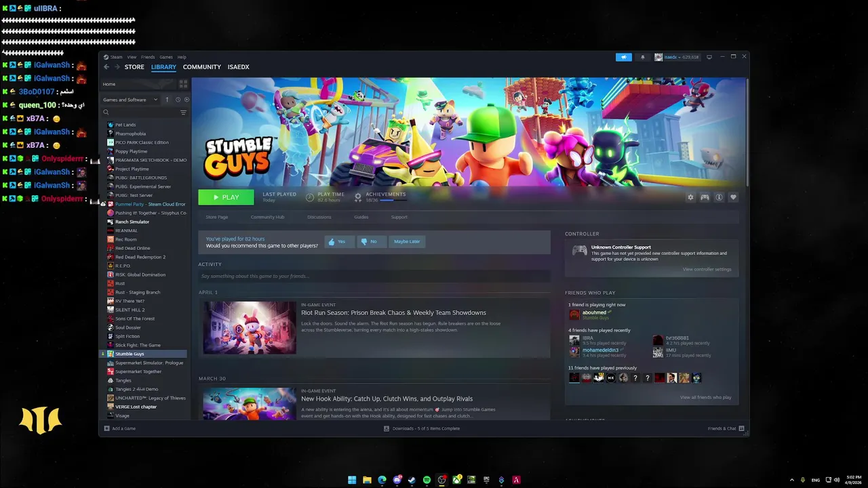Viewport: 868px width, 488px height.
Task: Click the library search magnifier icon
Action: click(x=106, y=113)
